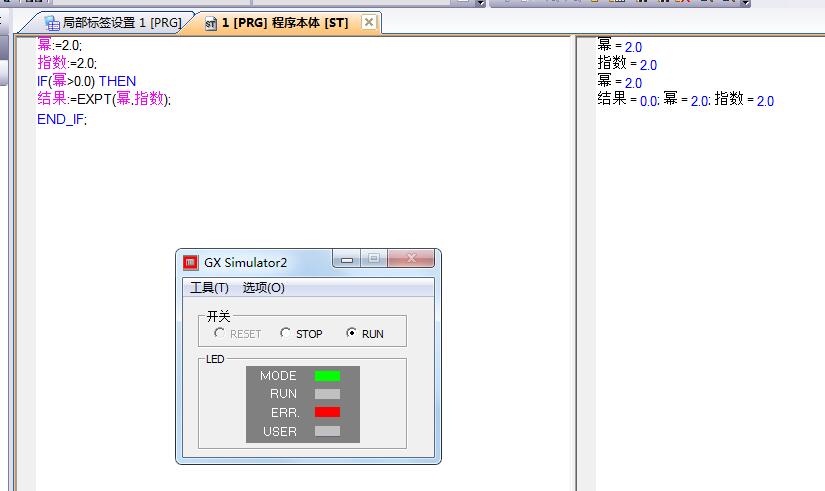The height and width of the screenshot is (491, 825).
Task: Choose the RESET switch radio button
Action: (x=220, y=333)
